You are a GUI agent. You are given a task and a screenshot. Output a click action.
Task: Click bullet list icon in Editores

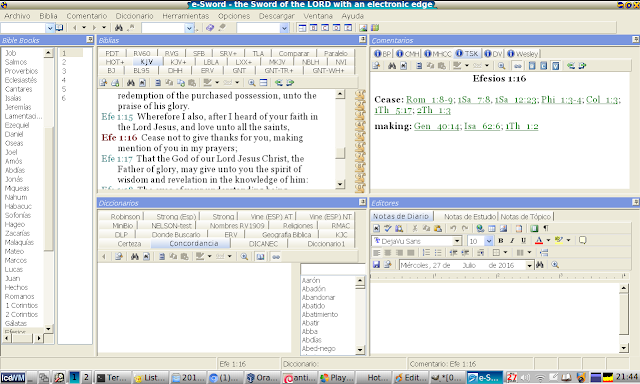438,253
